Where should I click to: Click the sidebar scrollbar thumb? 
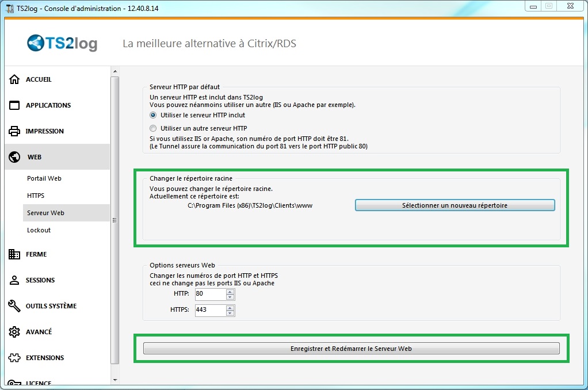click(115, 220)
